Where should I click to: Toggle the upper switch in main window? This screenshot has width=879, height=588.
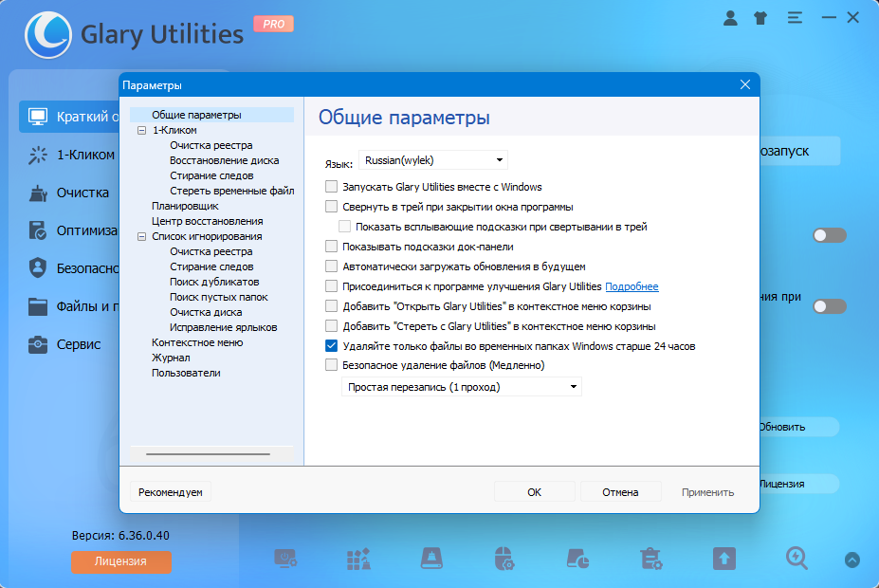pos(830,235)
